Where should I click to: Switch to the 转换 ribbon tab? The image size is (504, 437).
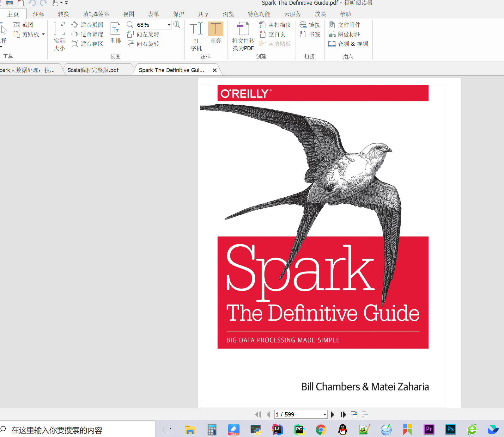coord(64,14)
